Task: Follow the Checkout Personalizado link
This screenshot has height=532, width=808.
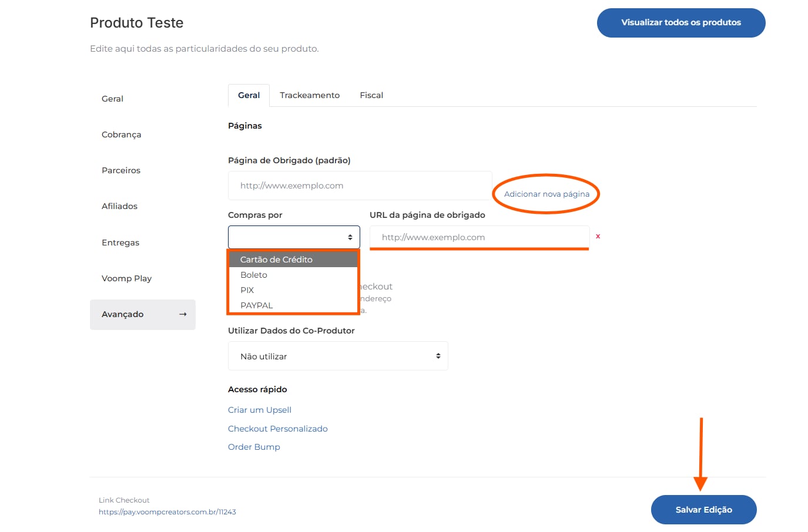Action: point(278,429)
